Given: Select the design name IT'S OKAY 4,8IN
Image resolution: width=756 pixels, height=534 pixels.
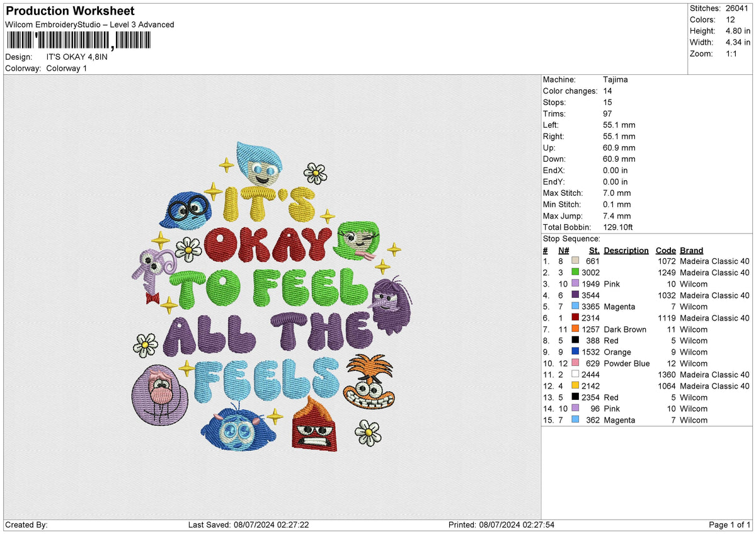Looking at the screenshot, I should click(77, 57).
